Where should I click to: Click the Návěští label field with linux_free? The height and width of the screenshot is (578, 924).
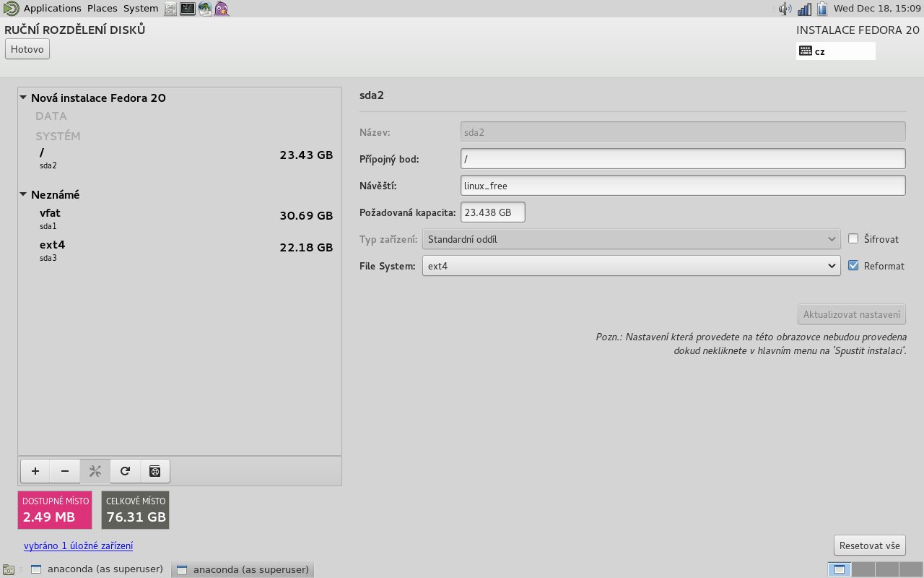tap(683, 186)
